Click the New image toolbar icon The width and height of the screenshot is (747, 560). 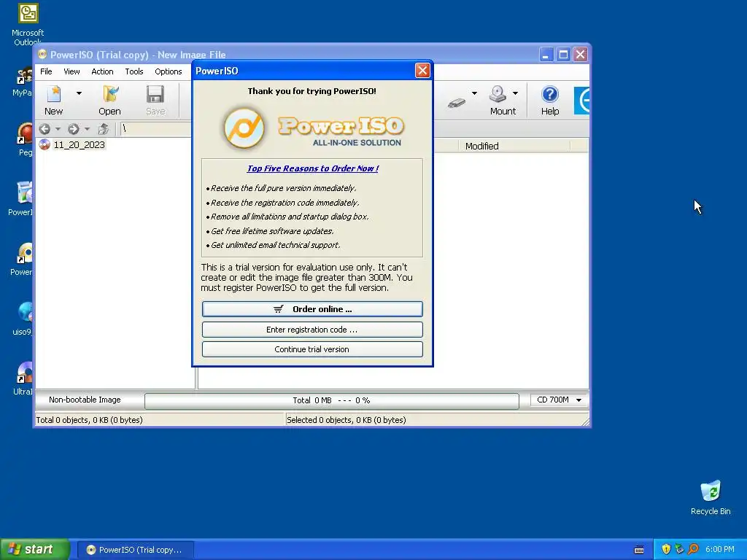[x=54, y=95]
